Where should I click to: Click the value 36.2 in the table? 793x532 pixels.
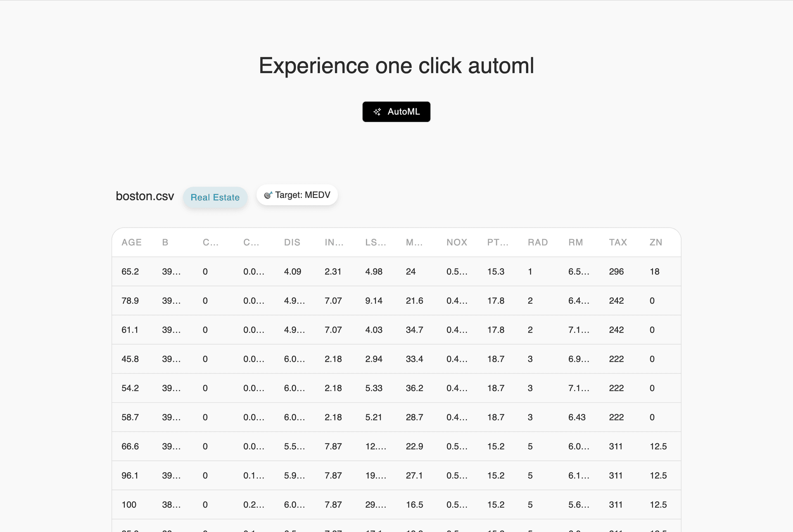click(x=414, y=388)
